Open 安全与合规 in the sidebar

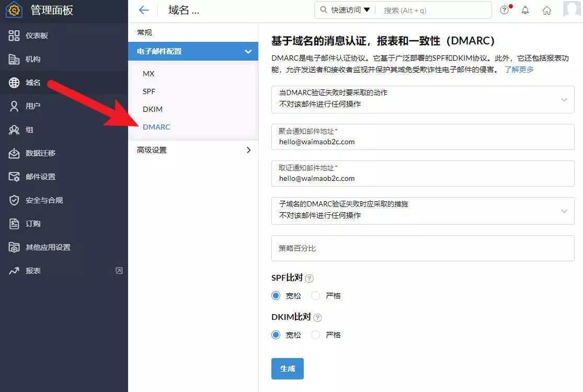[x=44, y=200]
